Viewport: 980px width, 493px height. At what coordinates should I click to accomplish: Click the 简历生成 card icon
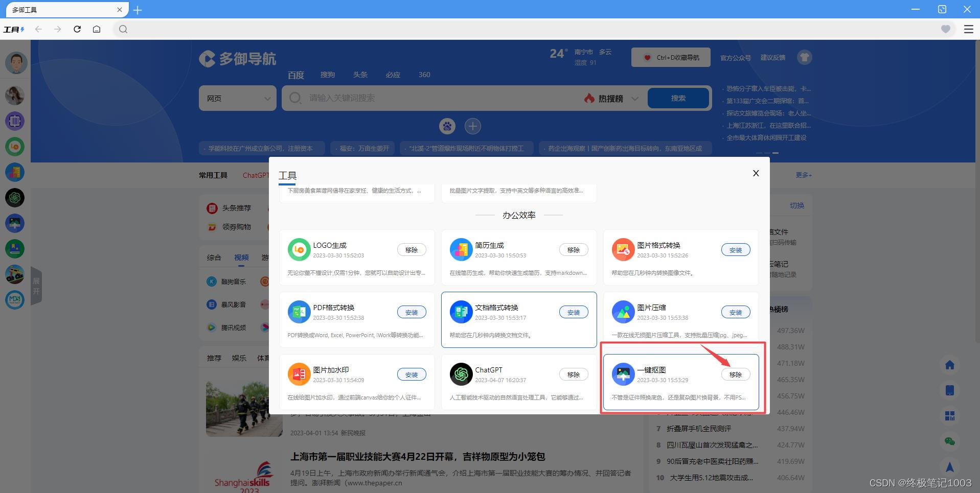pos(461,250)
